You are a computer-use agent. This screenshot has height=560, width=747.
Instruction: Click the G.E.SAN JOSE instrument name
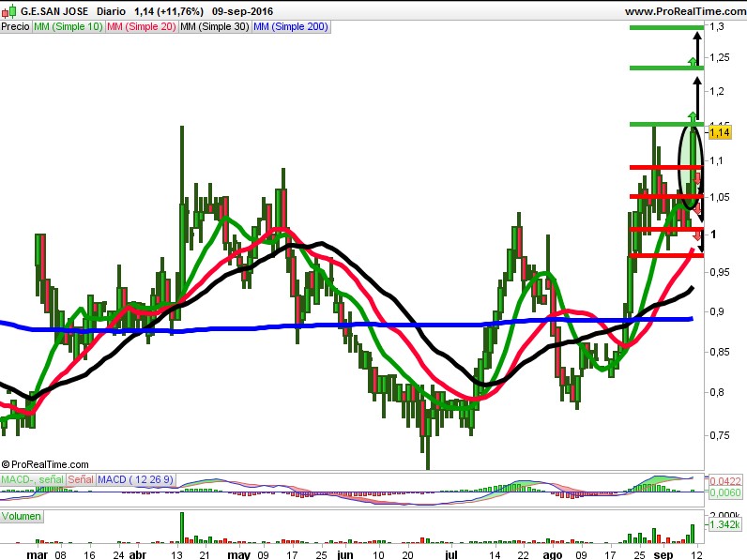pyautogui.click(x=54, y=11)
